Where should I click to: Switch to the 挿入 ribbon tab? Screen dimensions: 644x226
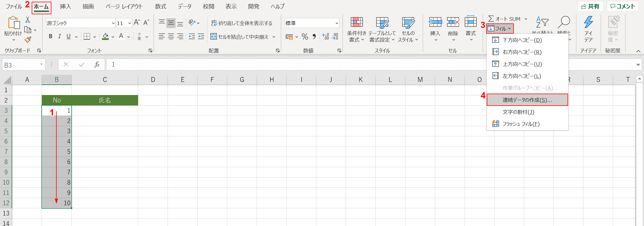coord(65,7)
